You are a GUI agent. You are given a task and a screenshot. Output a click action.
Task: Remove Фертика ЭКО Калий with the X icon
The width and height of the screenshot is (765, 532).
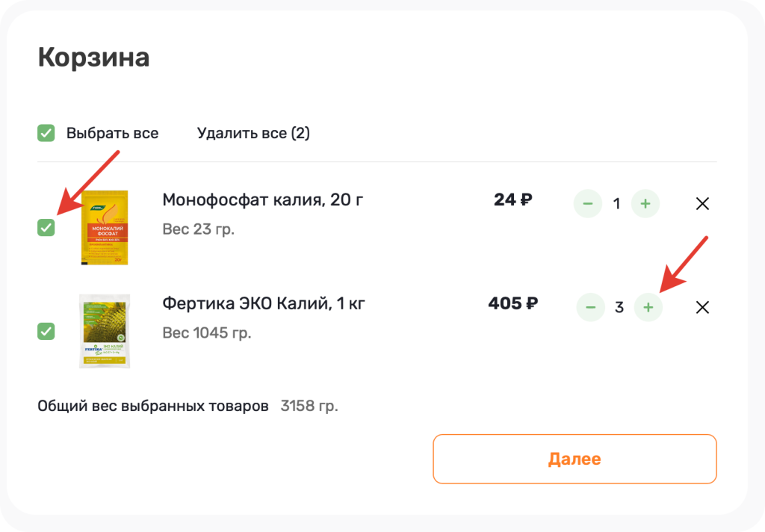pyautogui.click(x=702, y=307)
